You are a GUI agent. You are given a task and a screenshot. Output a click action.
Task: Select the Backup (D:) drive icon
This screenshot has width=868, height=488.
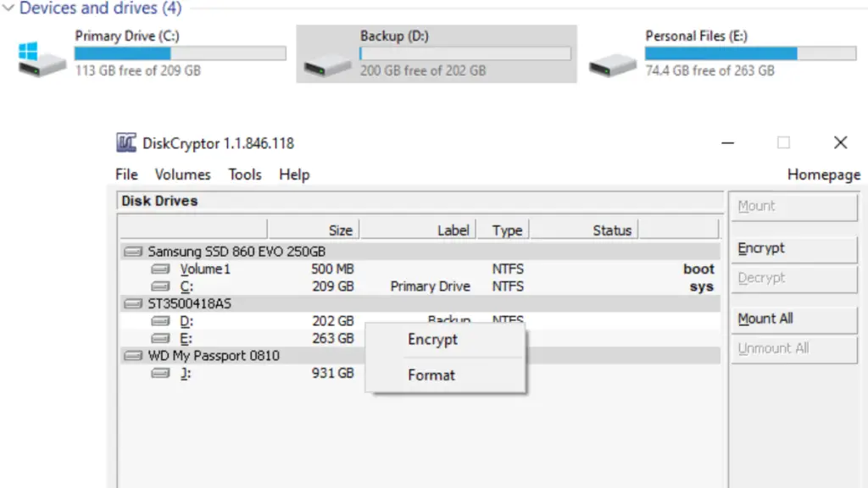coord(327,64)
